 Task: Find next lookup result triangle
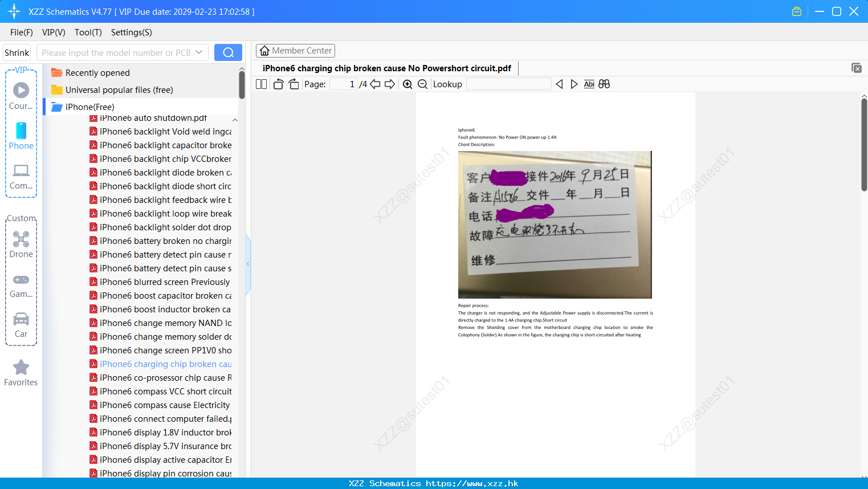click(574, 84)
